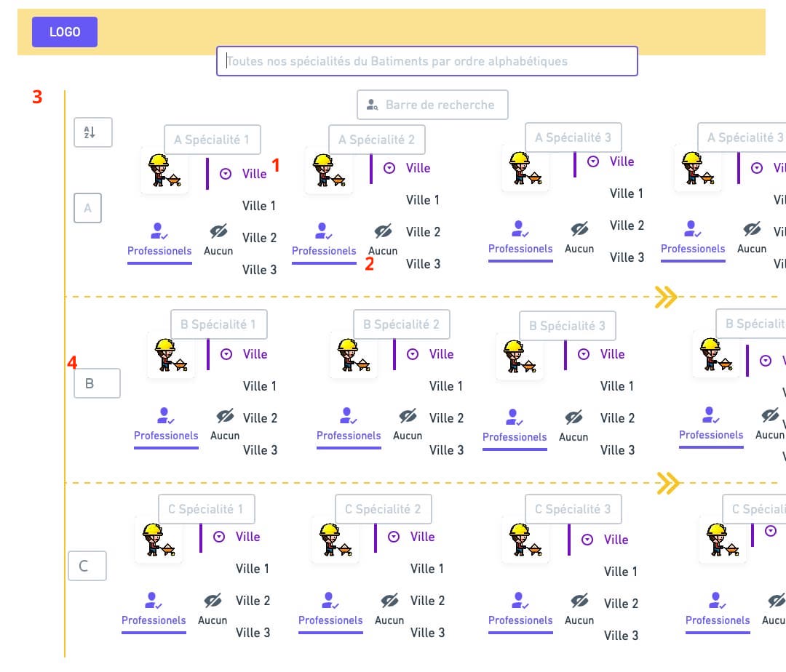Choose Ville 2 under A Spécialité 3

626,225
